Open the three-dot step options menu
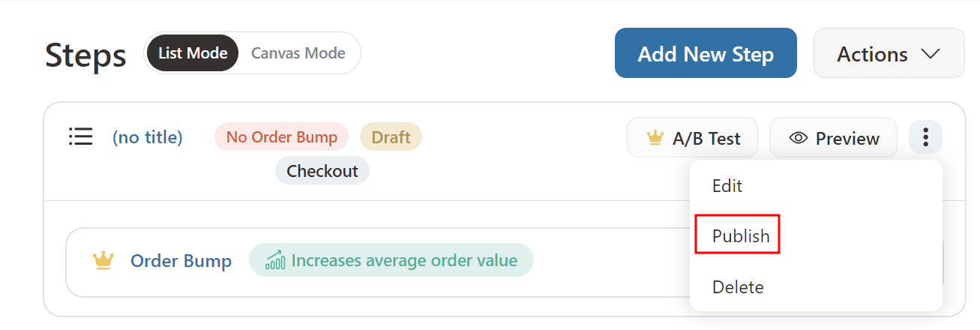 coord(926,137)
